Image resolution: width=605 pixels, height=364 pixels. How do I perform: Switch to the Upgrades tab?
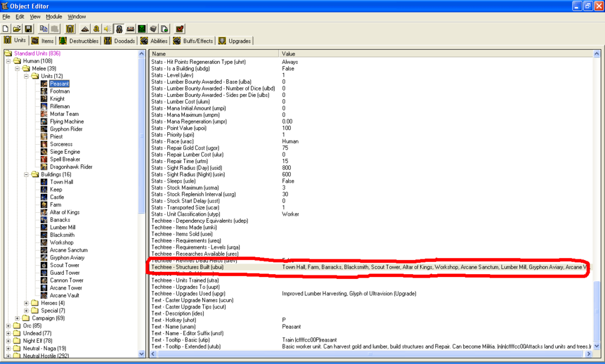pyautogui.click(x=235, y=41)
